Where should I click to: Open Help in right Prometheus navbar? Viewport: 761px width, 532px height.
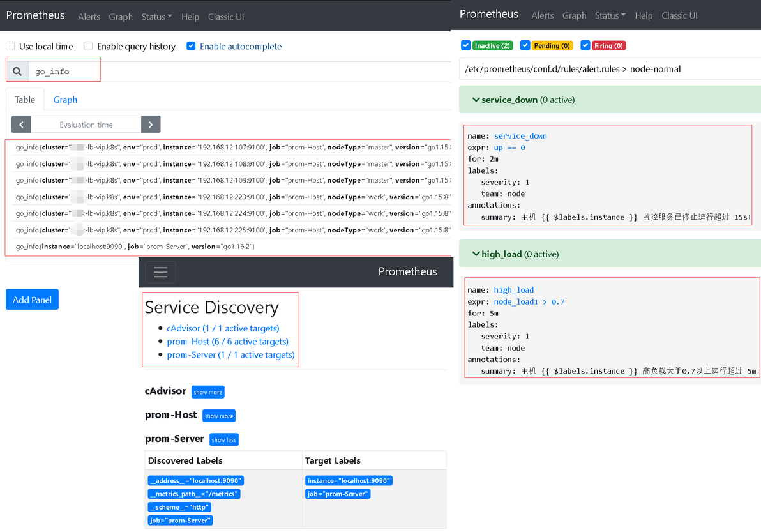coord(644,15)
